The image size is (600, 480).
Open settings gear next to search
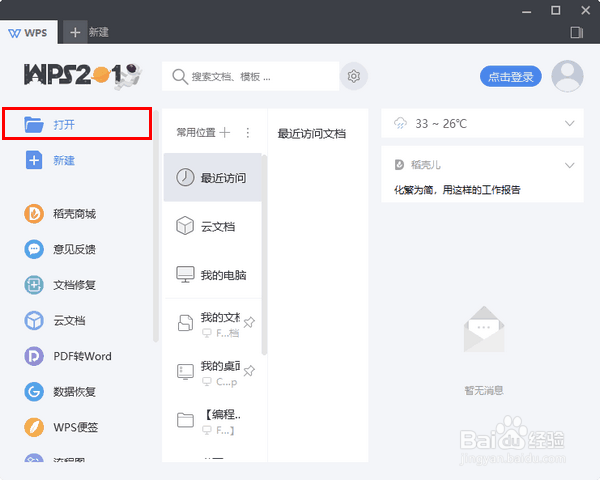pos(354,76)
